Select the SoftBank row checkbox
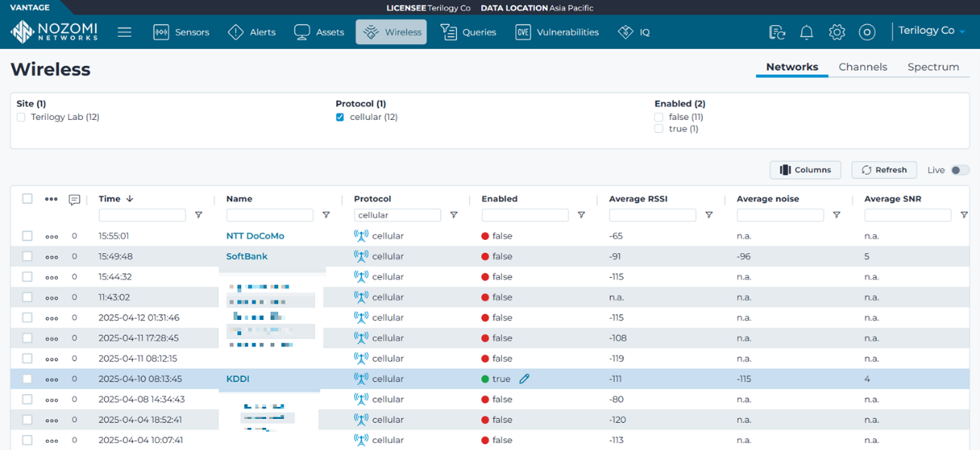 click(x=27, y=256)
